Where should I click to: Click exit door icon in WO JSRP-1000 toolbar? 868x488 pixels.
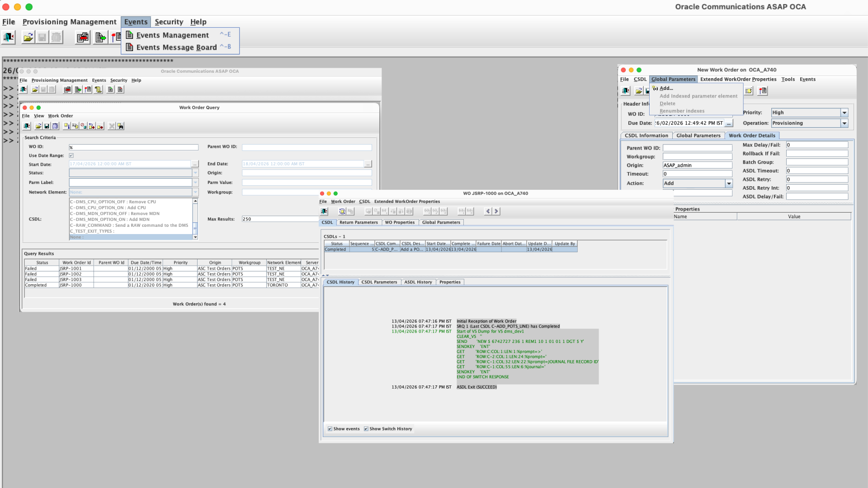324,211
